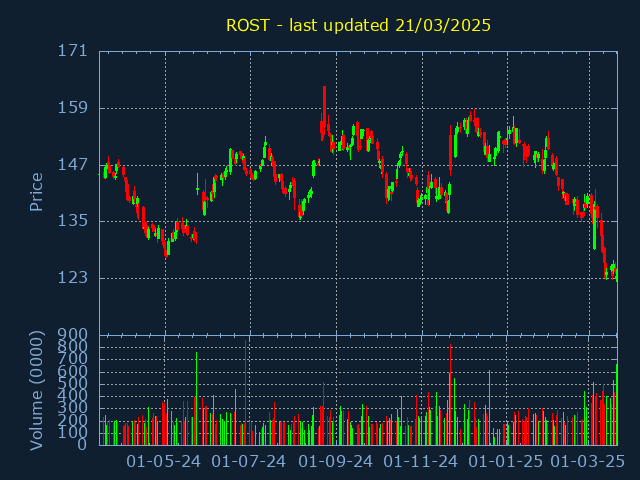The image size is (640, 480).
Task: Click the date label 01-07-24
Action: 249,462
